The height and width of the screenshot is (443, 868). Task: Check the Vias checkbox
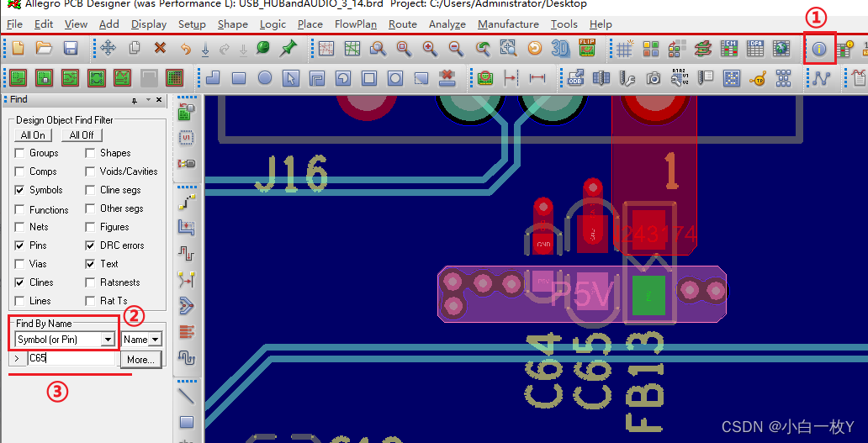(20, 264)
